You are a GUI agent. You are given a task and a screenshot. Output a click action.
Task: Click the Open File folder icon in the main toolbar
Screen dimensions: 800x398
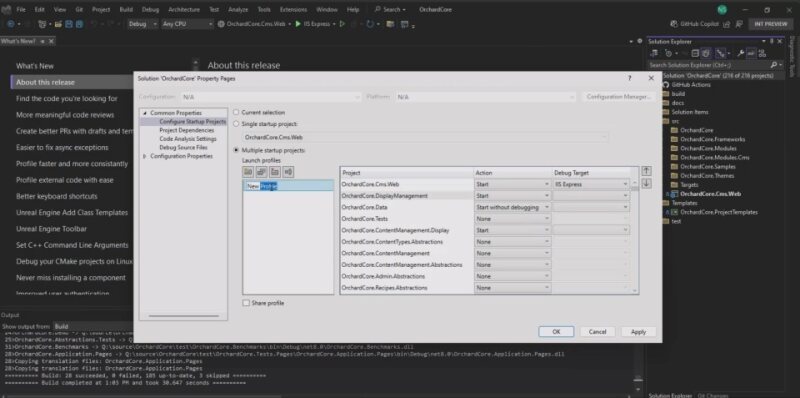58,24
